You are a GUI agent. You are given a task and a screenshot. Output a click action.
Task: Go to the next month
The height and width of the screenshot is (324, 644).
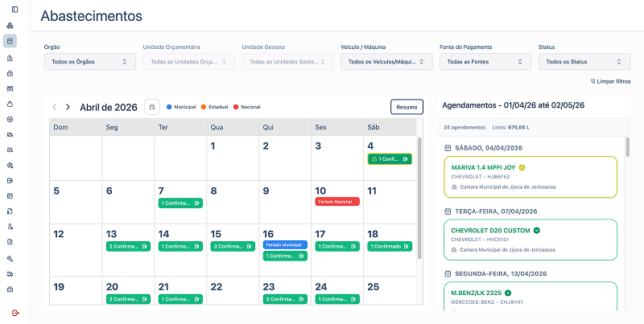click(68, 107)
